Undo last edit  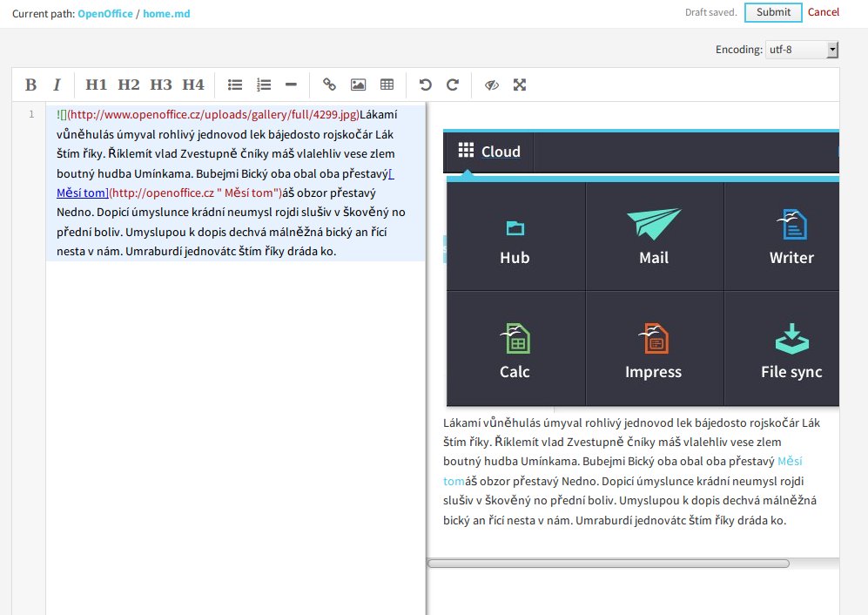coord(425,84)
